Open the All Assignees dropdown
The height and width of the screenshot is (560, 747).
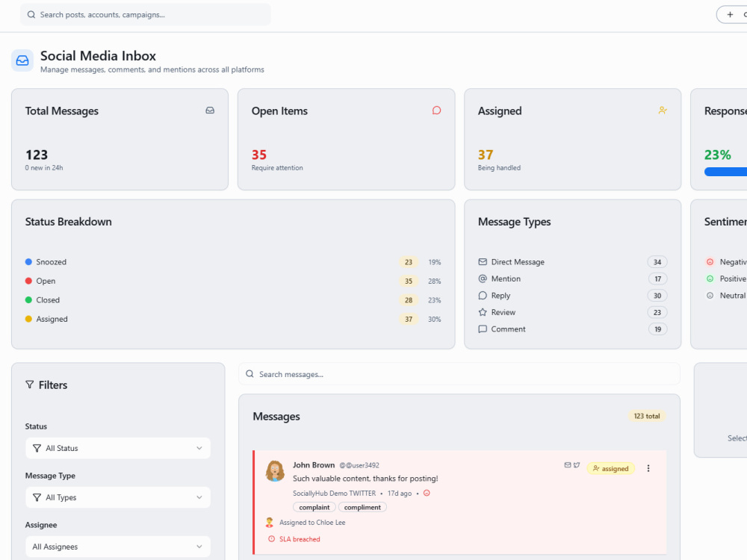tap(118, 547)
